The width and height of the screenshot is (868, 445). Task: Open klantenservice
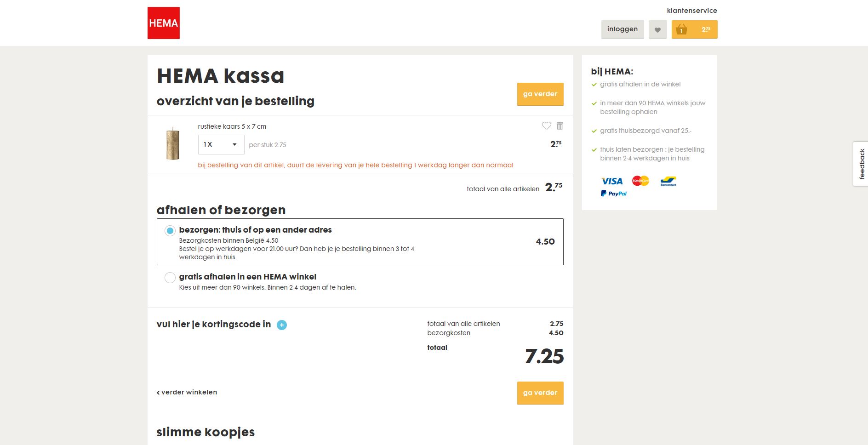[x=691, y=10]
